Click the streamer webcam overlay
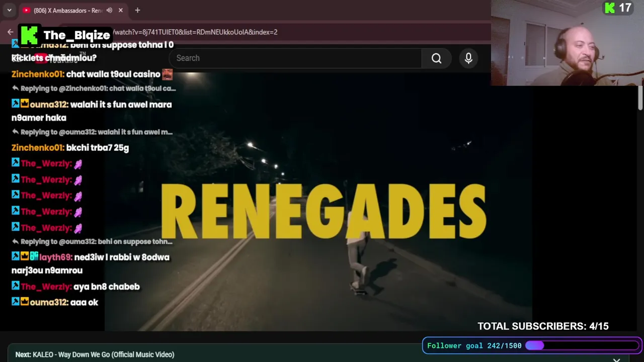Viewport: 644px width, 362px height. point(568,43)
